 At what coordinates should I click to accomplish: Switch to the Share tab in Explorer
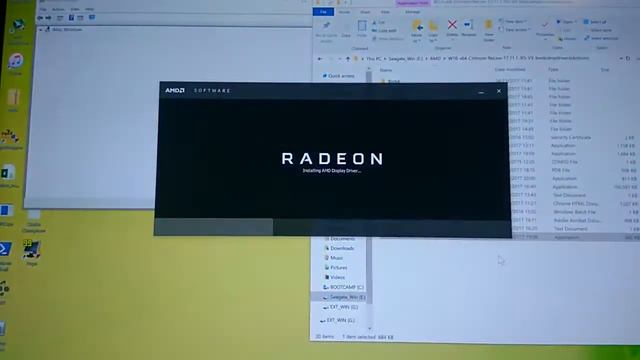coord(365,12)
